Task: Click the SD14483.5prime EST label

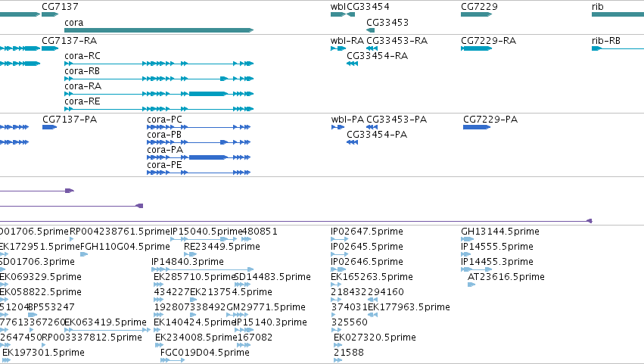Action: coord(272,277)
